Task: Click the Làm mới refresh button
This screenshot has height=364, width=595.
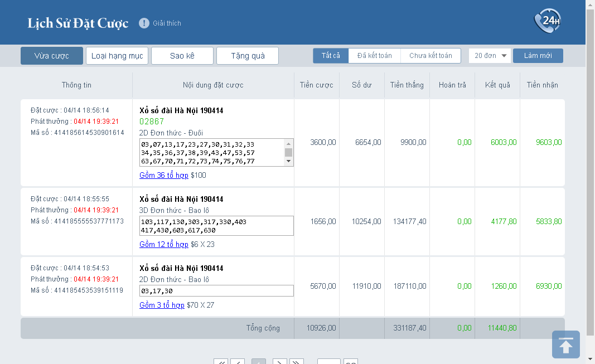Action: (538, 56)
